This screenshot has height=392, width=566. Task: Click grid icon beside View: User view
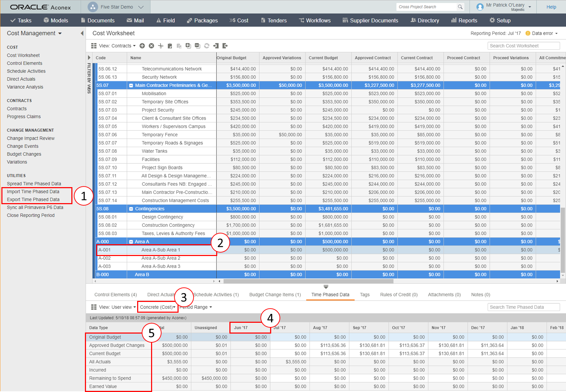(94, 307)
